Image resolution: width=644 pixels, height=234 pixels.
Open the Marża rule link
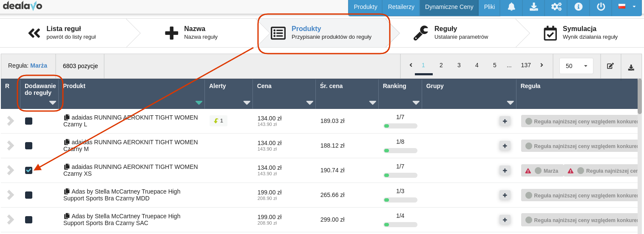[x=39, y=66]
